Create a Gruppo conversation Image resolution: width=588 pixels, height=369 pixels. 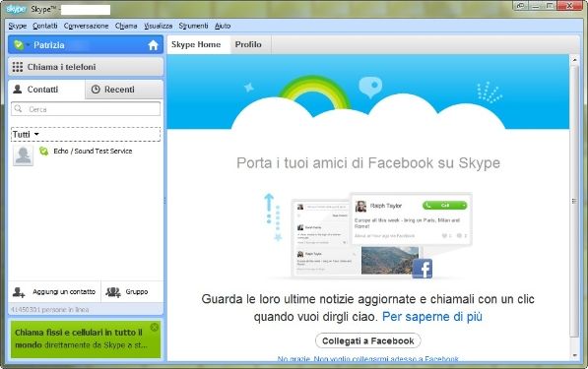132,292
